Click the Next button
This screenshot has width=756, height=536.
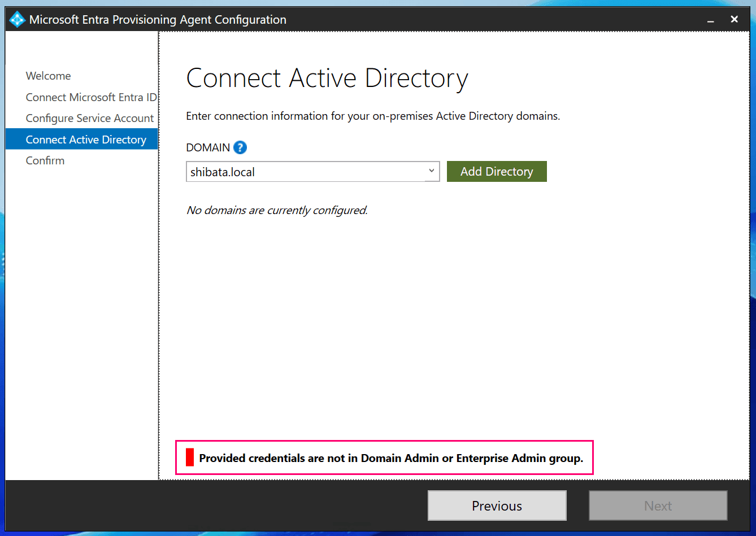(x=658, y=506)
